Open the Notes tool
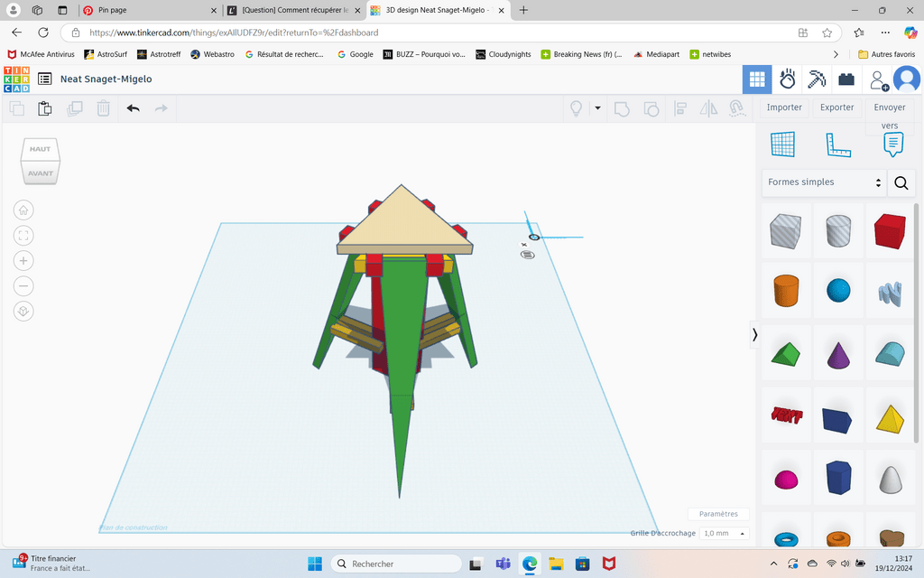924x578 pixels. click(893, 144)
